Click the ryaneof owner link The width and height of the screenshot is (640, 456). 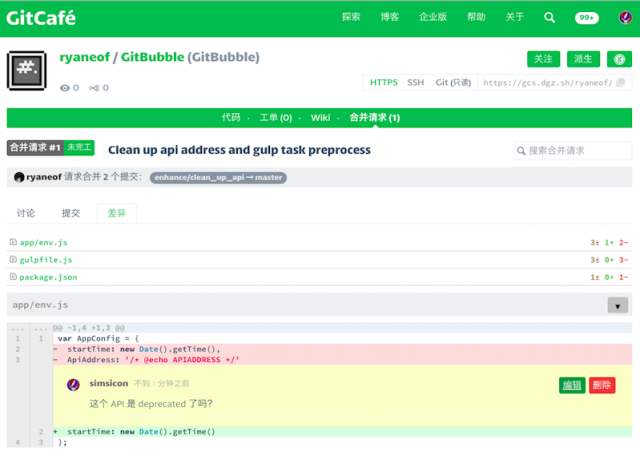coord(84,57)
